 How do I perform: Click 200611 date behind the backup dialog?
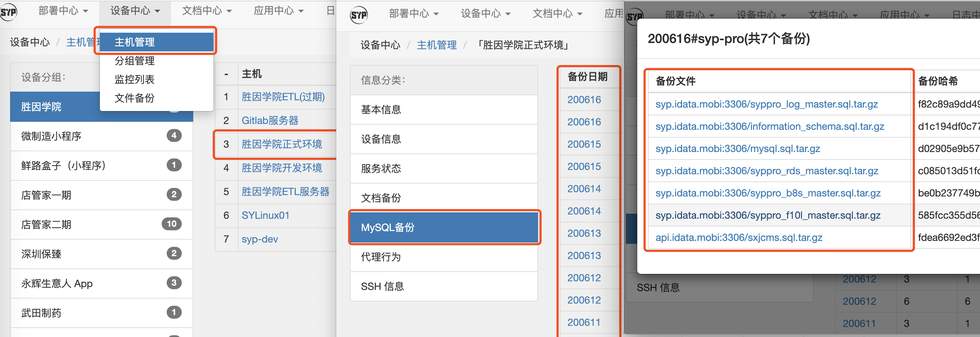click(x=859, y=324)
